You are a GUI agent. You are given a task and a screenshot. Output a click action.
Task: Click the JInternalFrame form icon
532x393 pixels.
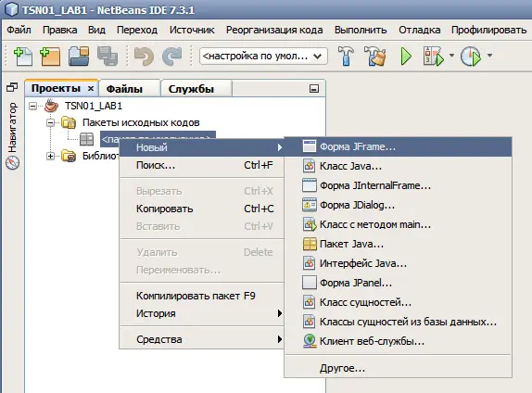[309, 185]
